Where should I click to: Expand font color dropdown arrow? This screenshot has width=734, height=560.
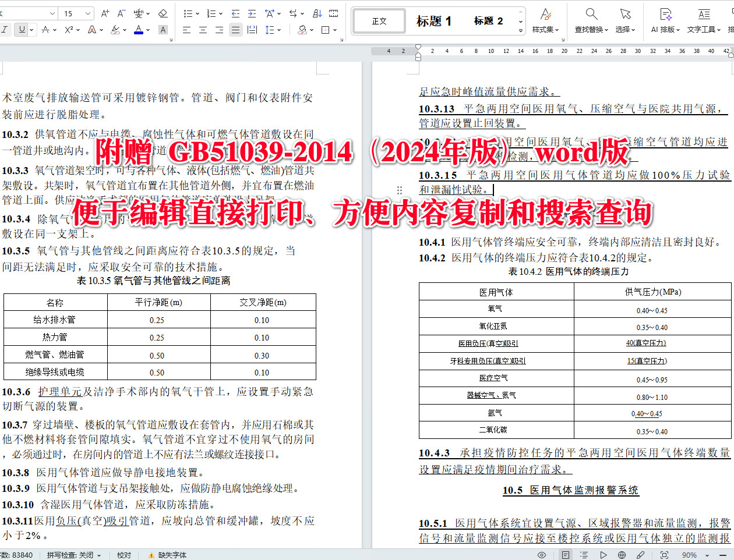tap(149, 30)
